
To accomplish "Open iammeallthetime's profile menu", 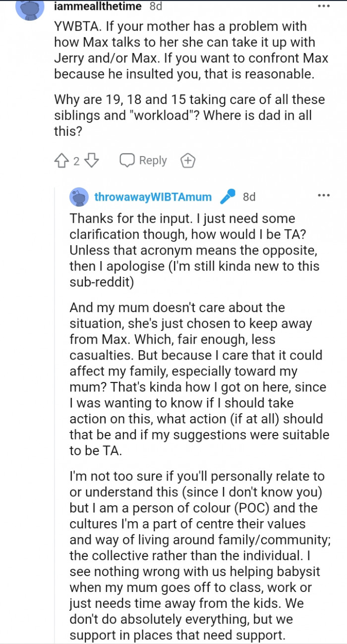I will pos(97,7).
